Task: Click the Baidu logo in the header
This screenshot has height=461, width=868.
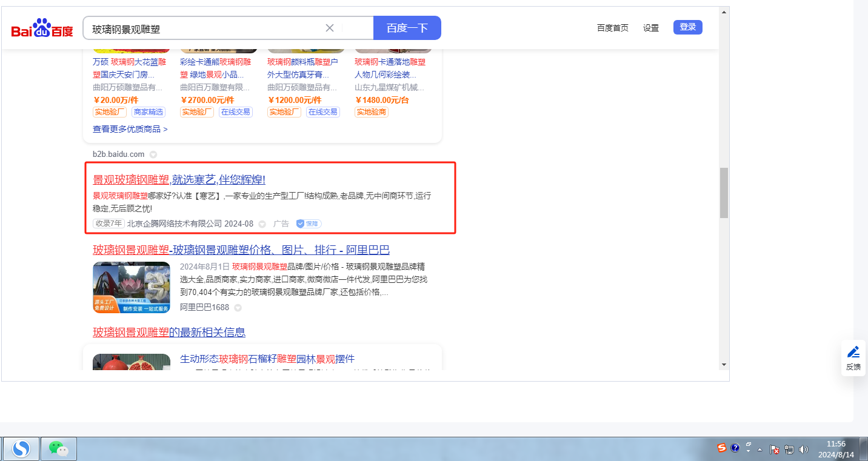Action: point(42,28)
